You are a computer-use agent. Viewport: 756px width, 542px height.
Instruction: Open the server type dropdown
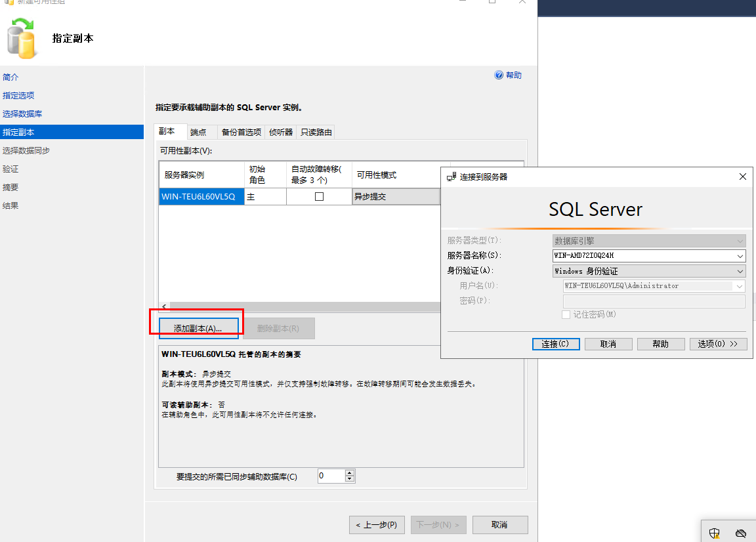coord(740,241)
